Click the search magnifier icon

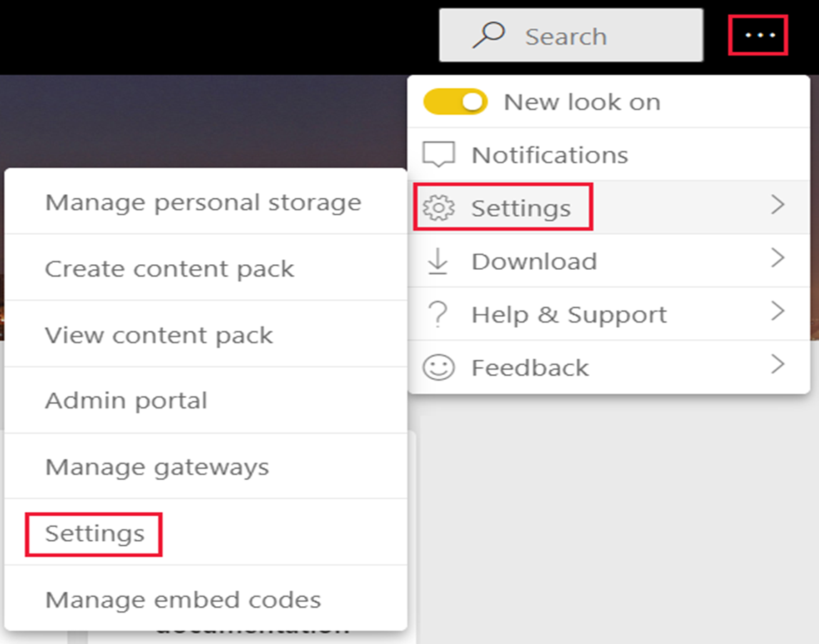pos(488,35)
